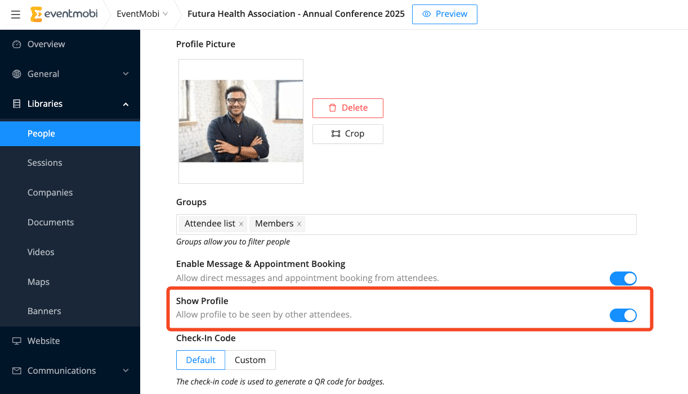The image size is (688, 394).
Task: Click the EventMobi logo
Action: tap(64, 14)
